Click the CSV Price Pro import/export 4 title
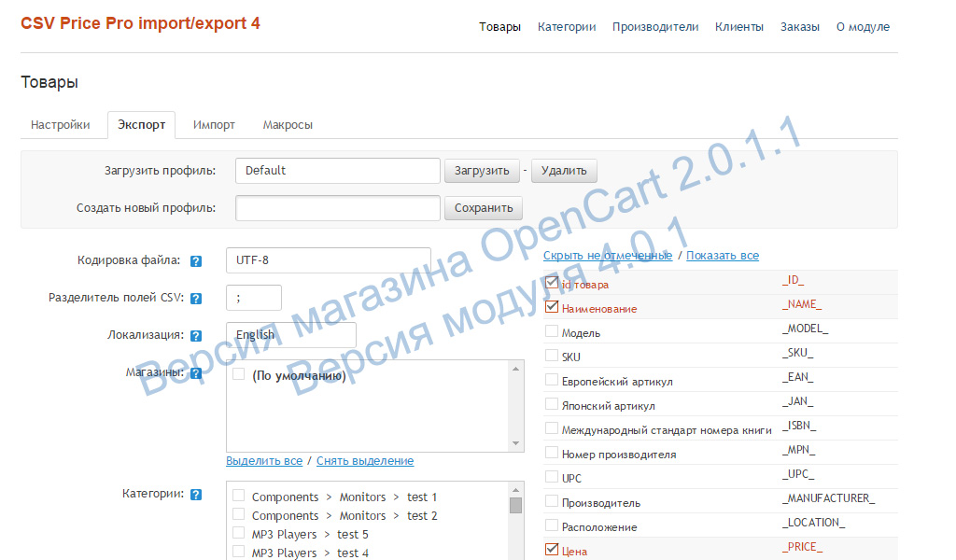 coord(140,23)
